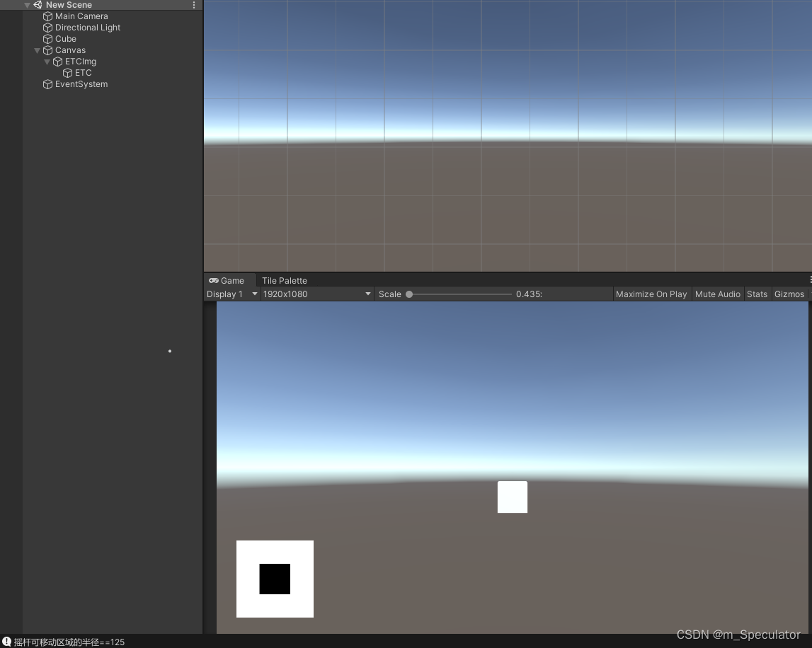The image size is (812, 648).
Task: Select EventSystem in the hierarchy
Action: [81, 84]
